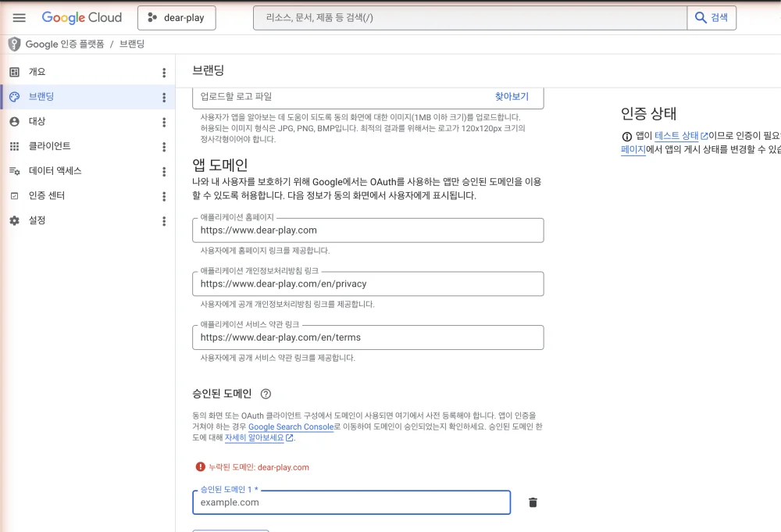Open the 인증 센터 sidebar item
The width and height of the screenshot is (781, 532).
tap(87, 196)
